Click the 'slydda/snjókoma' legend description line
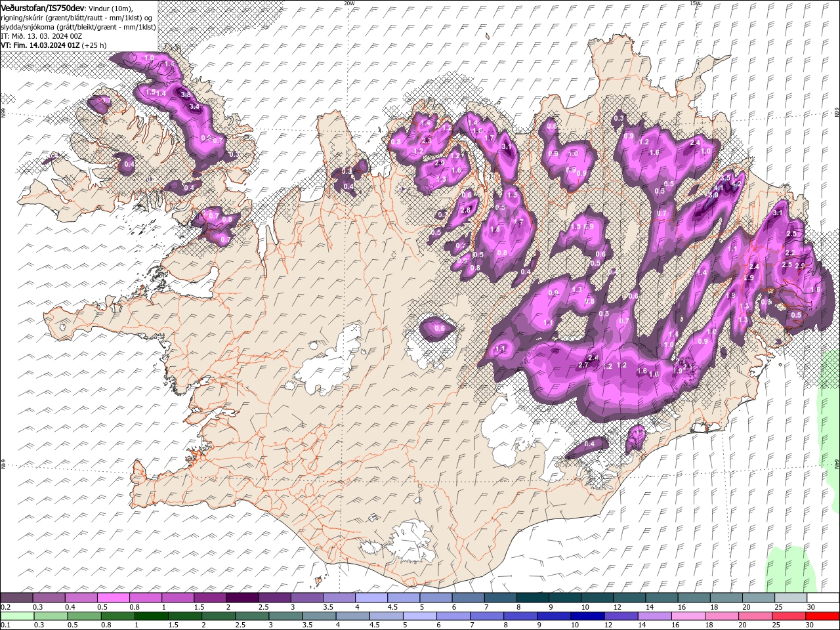 [x=79, y=27]
